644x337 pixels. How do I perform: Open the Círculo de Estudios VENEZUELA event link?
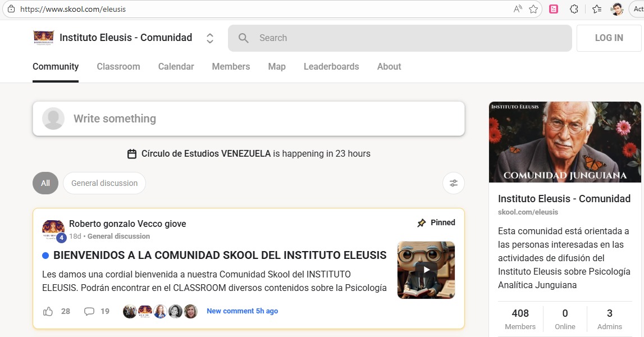click(x=205, y=154)
